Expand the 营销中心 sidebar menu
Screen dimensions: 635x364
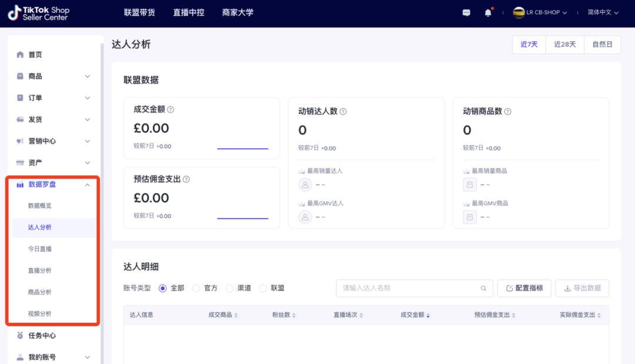click(x=87, y=141)
